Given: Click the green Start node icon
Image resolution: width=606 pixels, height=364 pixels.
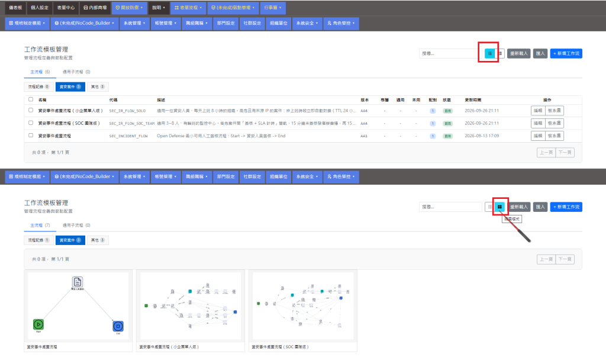Looking at the screenshot, I should 38,324.
